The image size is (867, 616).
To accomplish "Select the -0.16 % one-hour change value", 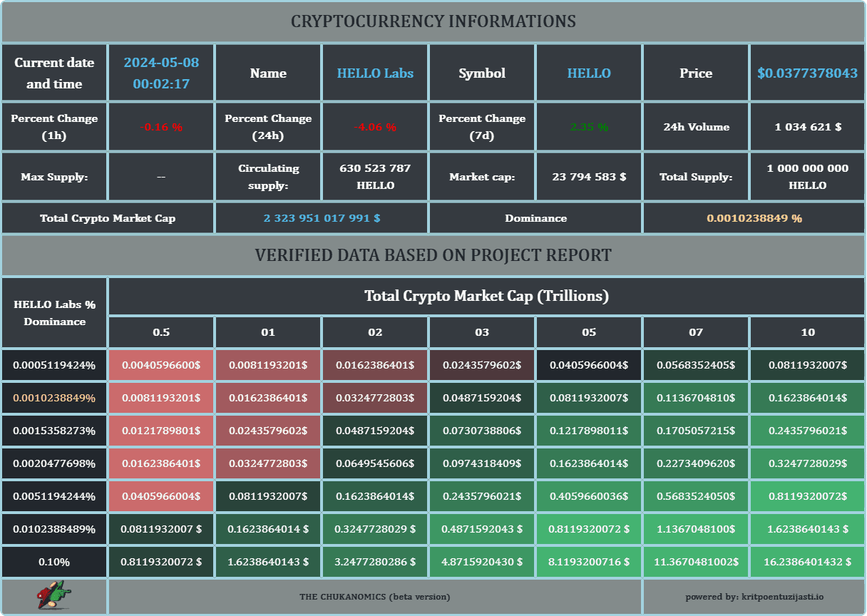I will 161,127.
